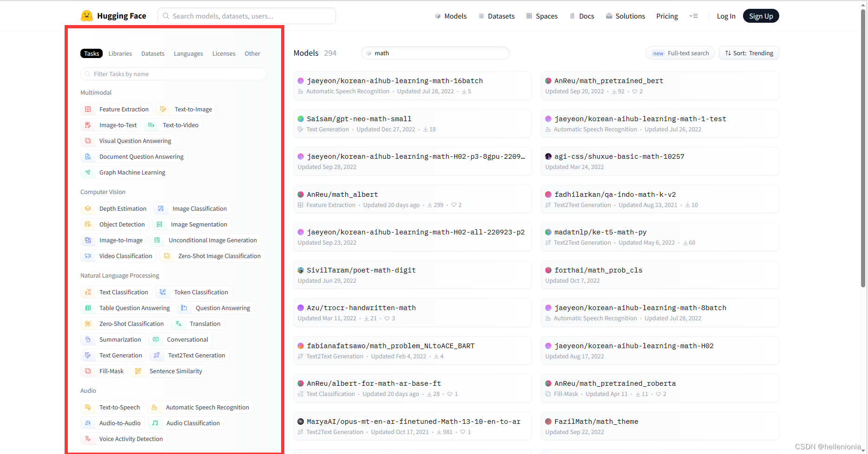Click the Translation task icon
The height and width of the screenshot is (454, 868).
click(x=178, y=324)
